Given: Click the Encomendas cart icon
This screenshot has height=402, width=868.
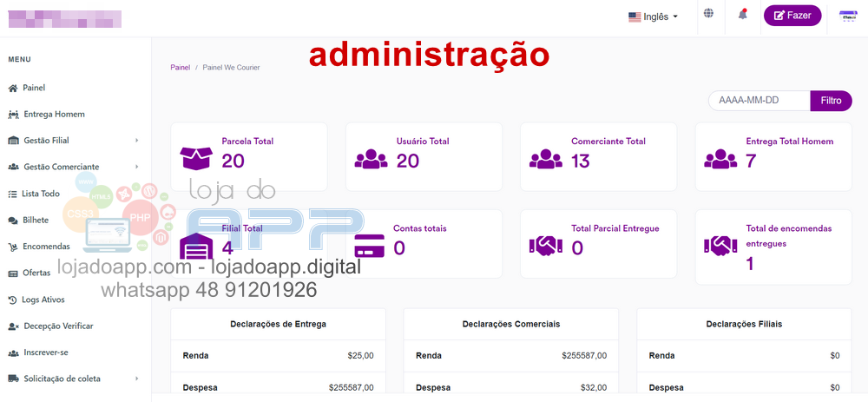Looking at the screenshot, I should click(13, 247).
